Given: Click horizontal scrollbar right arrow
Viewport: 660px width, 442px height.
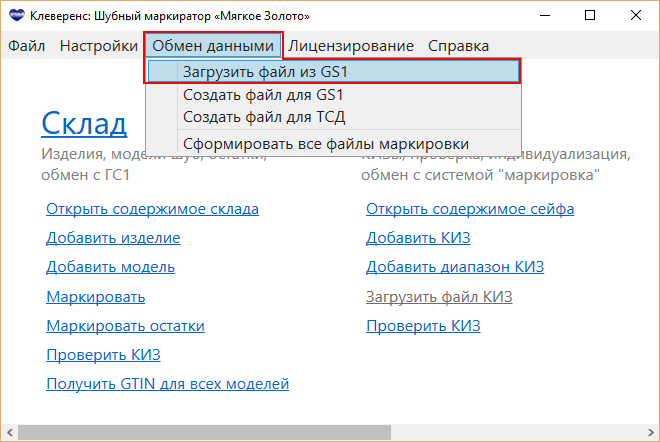Looking at the screenshot, I should tap(651, 433).
